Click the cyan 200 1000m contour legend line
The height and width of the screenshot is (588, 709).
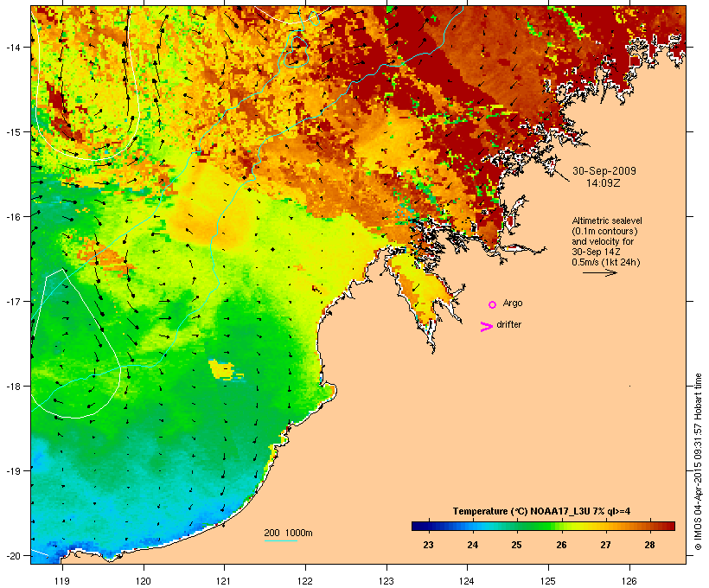click(x=281, y=540)
